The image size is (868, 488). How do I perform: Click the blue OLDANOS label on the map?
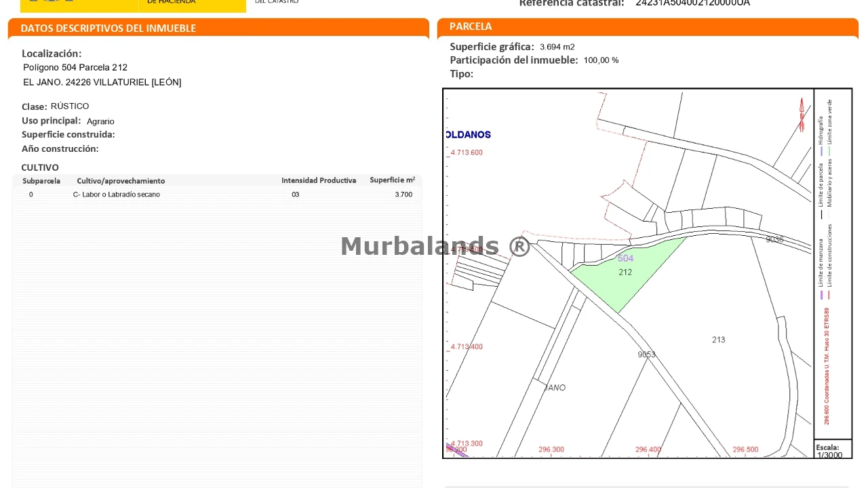pos(469,134)
